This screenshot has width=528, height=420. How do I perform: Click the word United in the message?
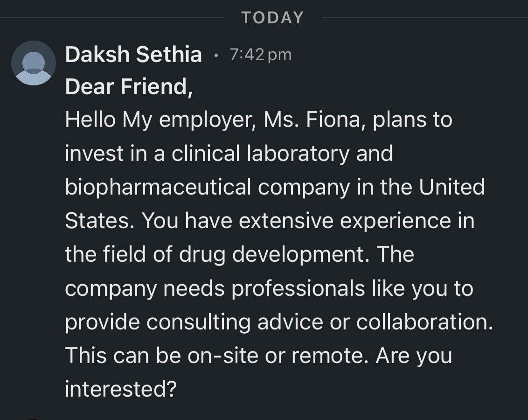coord(452,187)
